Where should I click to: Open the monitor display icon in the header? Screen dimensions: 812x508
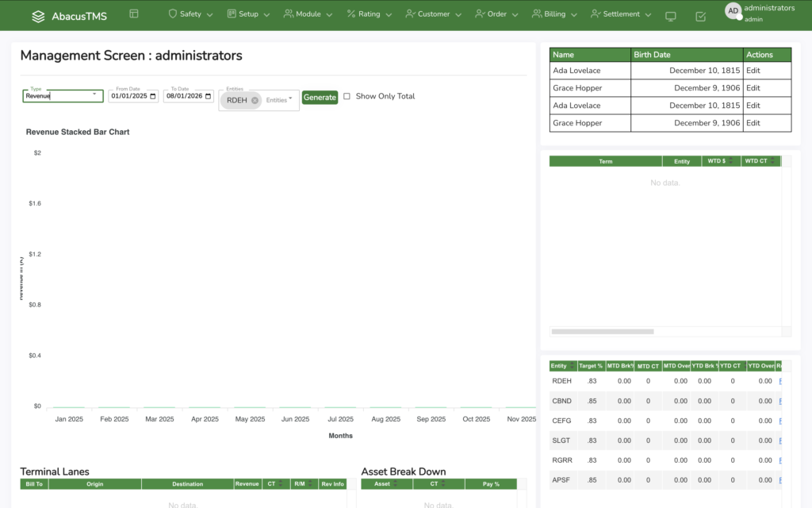tap(671, 17)
